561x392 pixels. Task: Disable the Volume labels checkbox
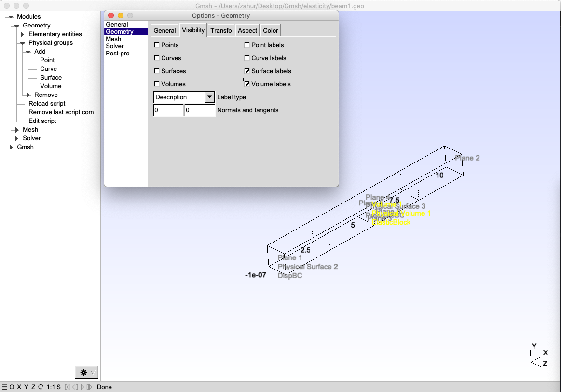click(247, 84)
